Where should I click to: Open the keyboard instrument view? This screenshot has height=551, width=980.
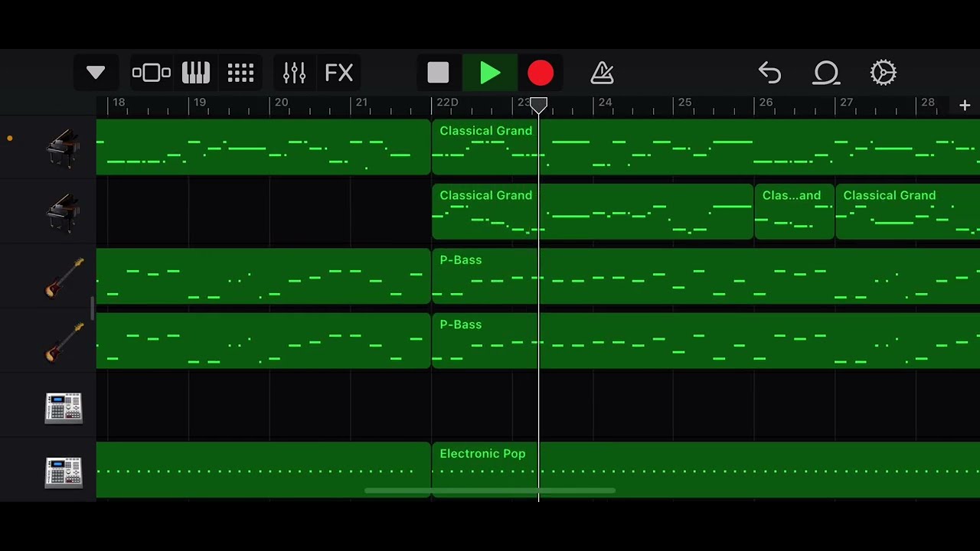click(x=196, y=73)
